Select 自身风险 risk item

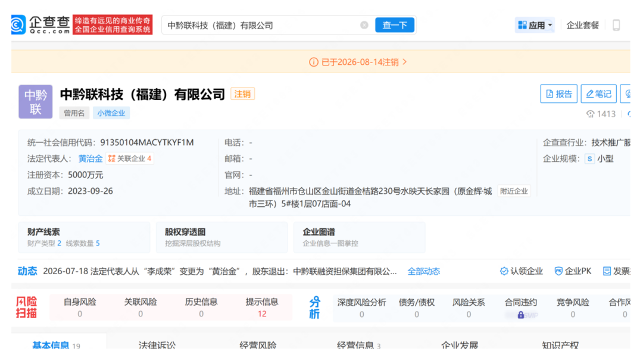80,307
